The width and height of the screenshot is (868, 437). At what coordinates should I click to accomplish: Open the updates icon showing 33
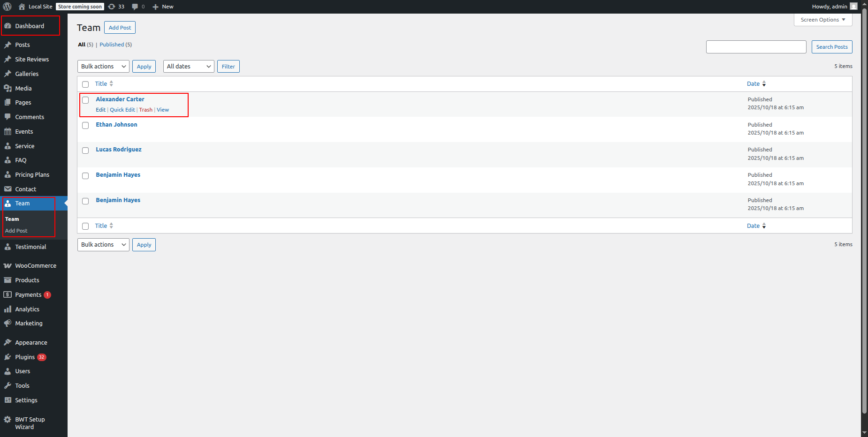pyautogui.click(x=112, y=7)
